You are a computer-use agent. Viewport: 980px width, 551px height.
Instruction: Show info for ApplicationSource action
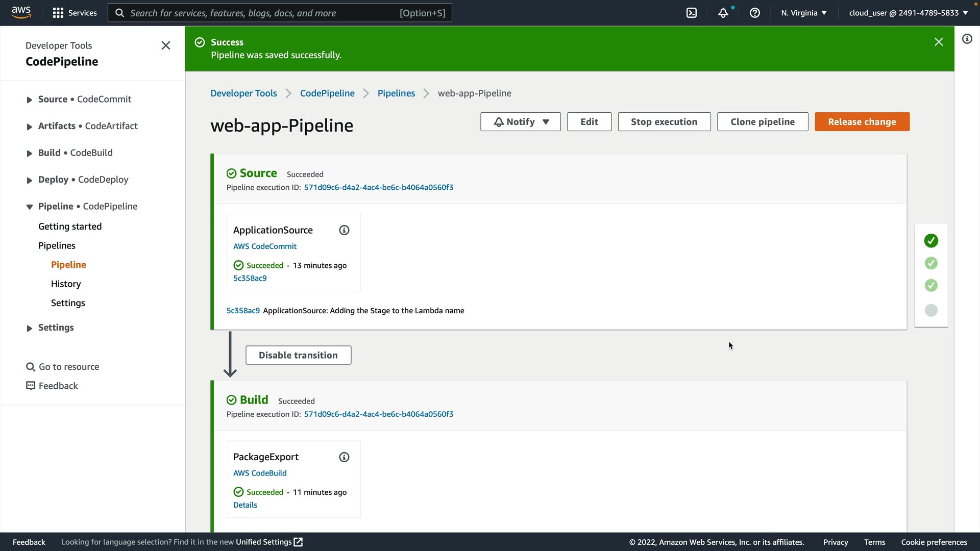tap(345, 230)
